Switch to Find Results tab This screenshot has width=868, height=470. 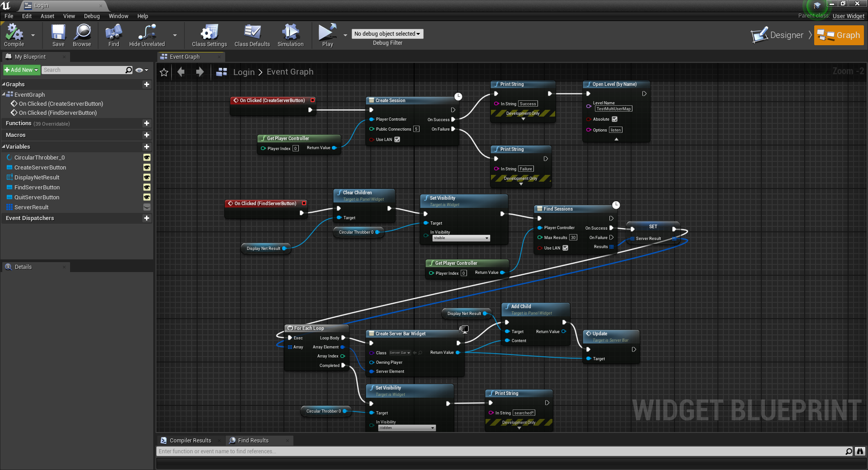[253, 441]
